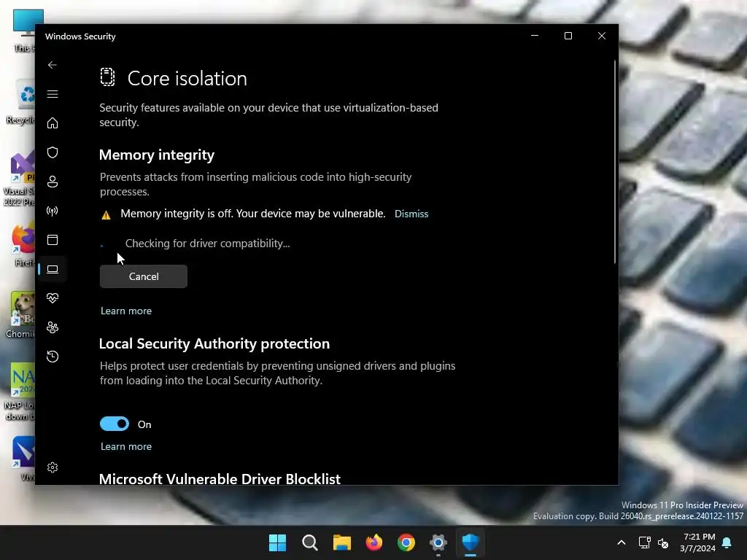Show hidden system tray icons

(622, 542)
